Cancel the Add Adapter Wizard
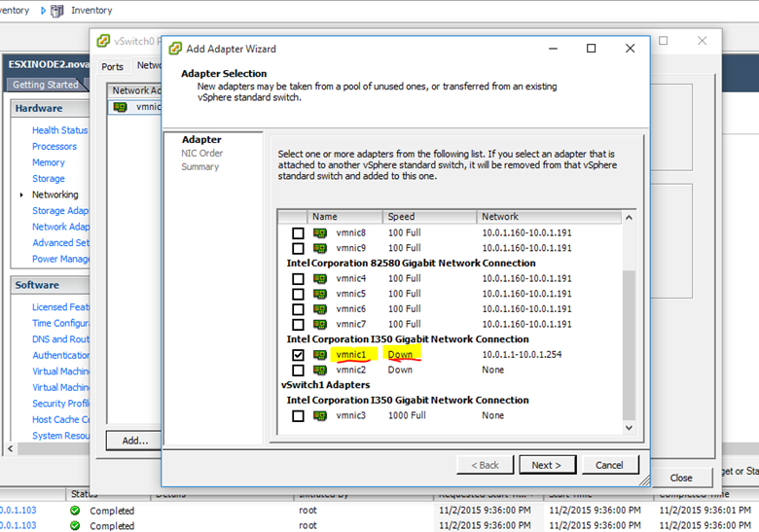The width and height of the screenshot is (759, 532). [610, 465]
